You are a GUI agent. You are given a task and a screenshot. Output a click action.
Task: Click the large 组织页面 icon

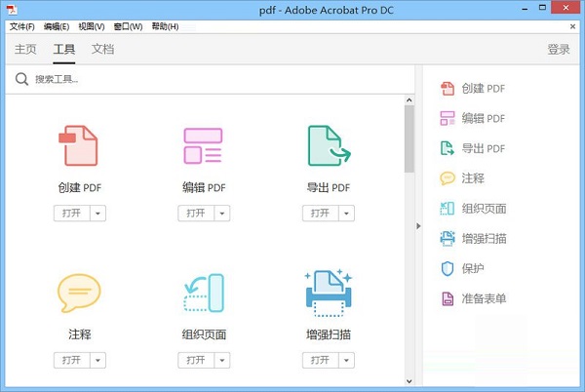(x=204, y=293)
